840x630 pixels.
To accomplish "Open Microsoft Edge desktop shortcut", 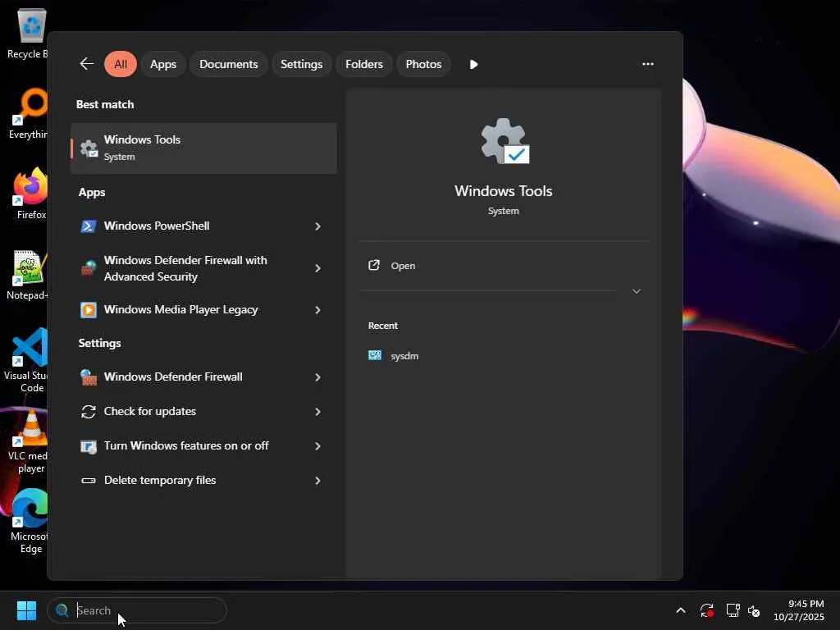I will pyautogui.click(x=30, y=521).
